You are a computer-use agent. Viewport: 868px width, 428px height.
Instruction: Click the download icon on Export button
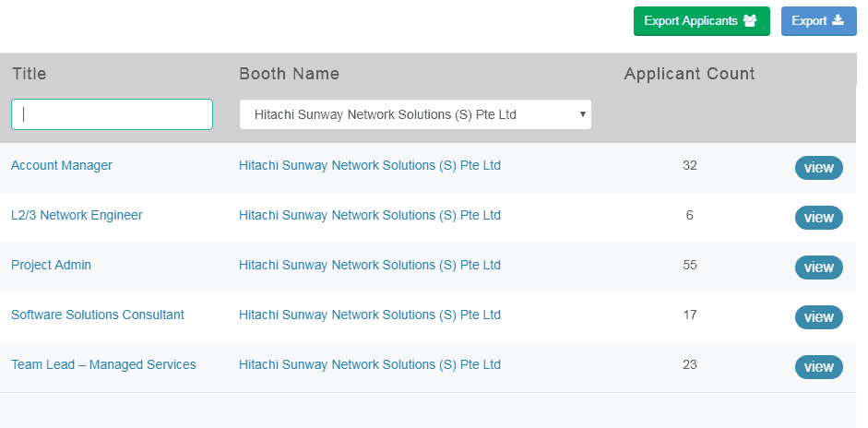[x=838, y=21]
